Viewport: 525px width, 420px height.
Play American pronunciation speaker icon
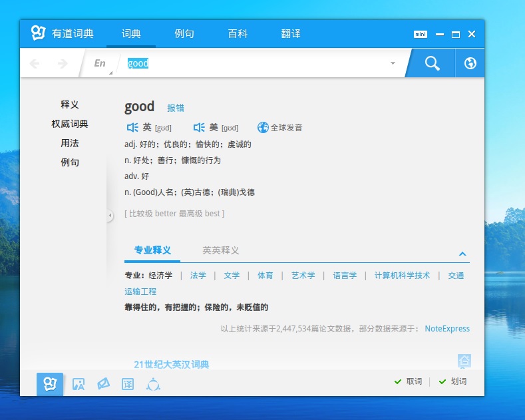(x=199, y=127)
